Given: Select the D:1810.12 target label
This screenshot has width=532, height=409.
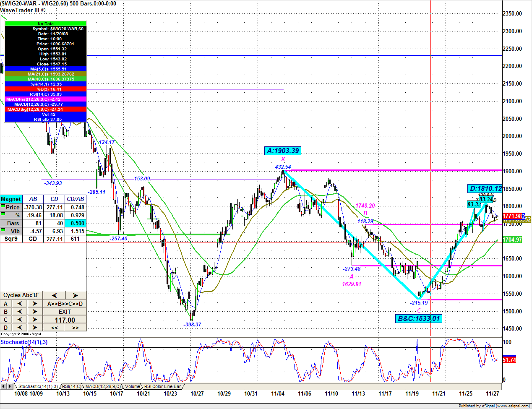Looking at the screenshot, I should click(x=485, y=188).
